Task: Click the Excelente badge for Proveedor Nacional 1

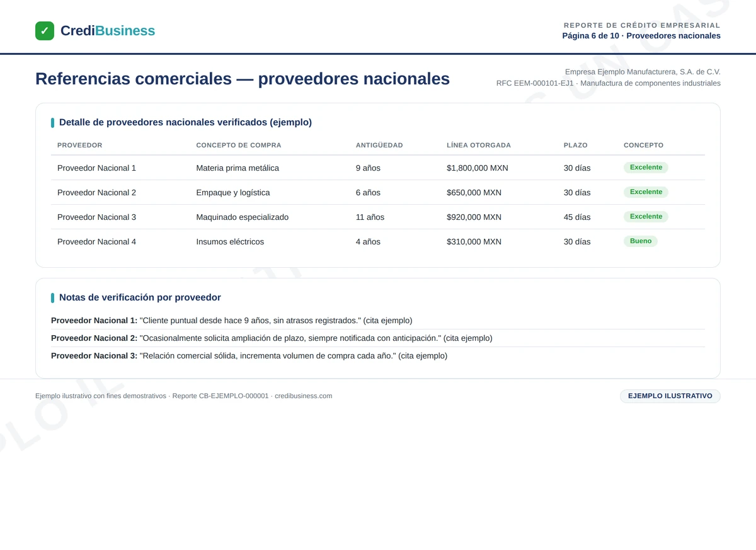Action: point(646,168)
